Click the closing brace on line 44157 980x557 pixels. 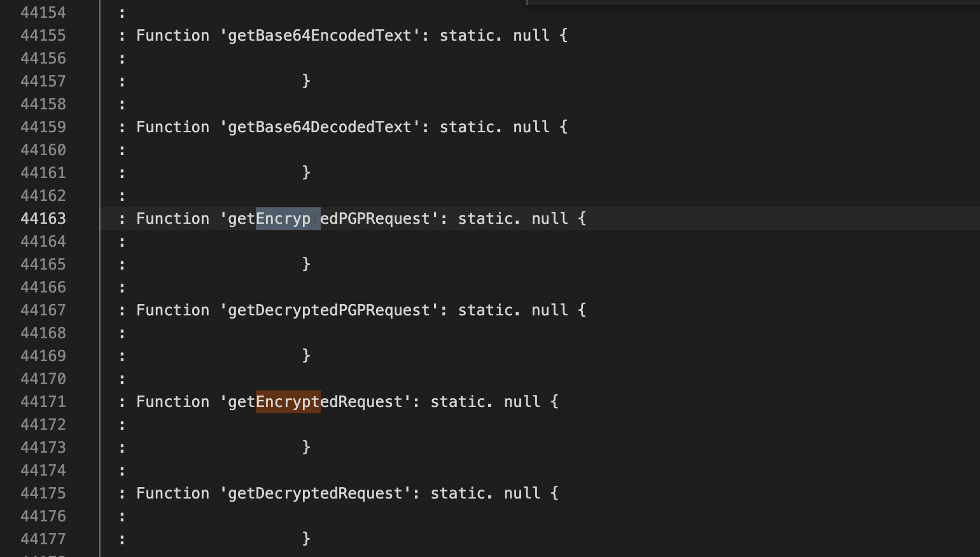(x=306, y=81)
